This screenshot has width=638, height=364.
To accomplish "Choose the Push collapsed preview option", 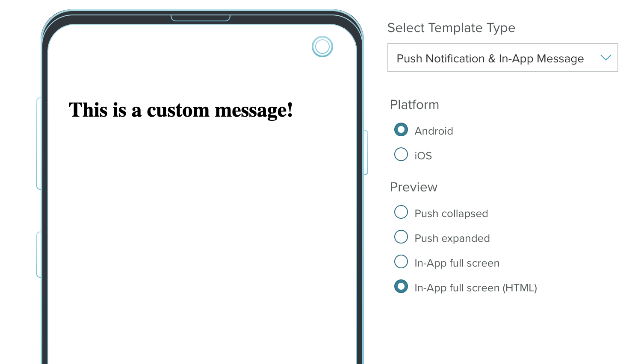I will click(401, 212).
